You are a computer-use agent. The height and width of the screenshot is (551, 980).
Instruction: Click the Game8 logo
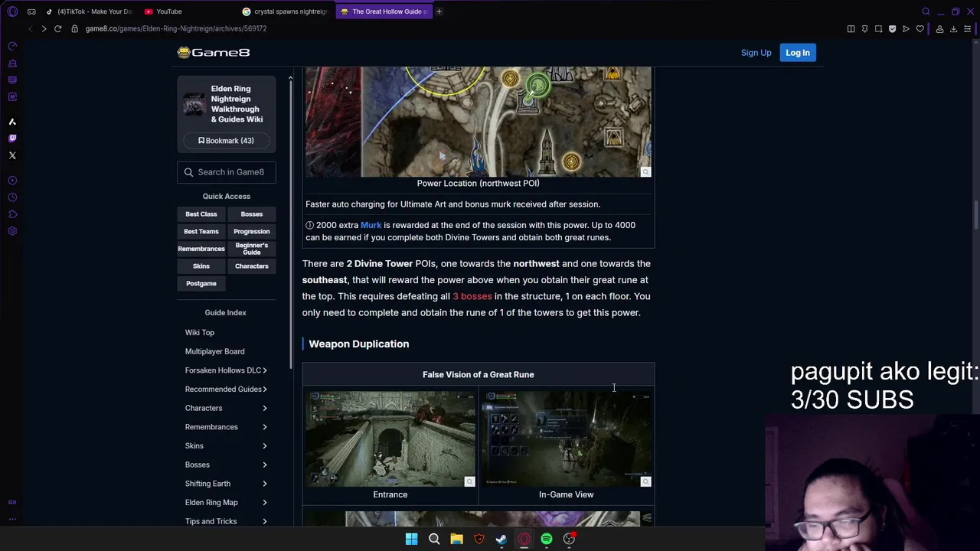point(214,52)
